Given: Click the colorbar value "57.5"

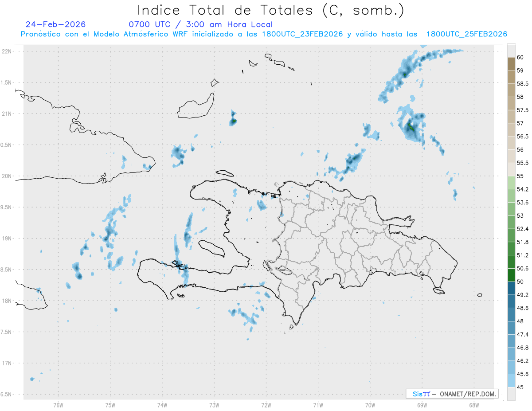Looking at the screenshot, I should pyautogui.click(x=522, y=110).
